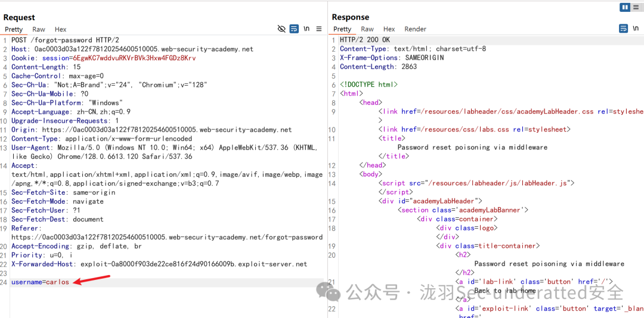Click the Response Content-Type: text/html header
The width and height of the screenshot is (644, 318).
click(413, 49)
